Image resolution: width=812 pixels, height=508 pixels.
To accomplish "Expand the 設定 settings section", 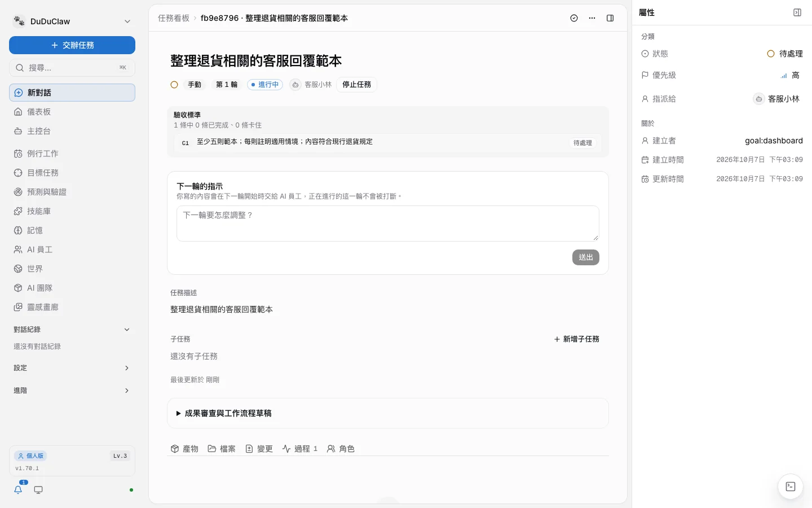I will [x=72, y=368].
